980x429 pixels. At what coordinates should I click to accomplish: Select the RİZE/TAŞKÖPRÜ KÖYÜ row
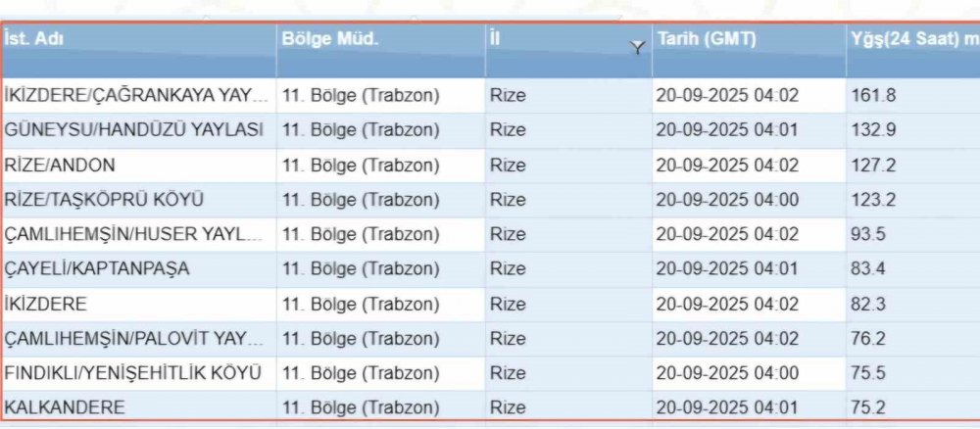(x=104, y=200)
